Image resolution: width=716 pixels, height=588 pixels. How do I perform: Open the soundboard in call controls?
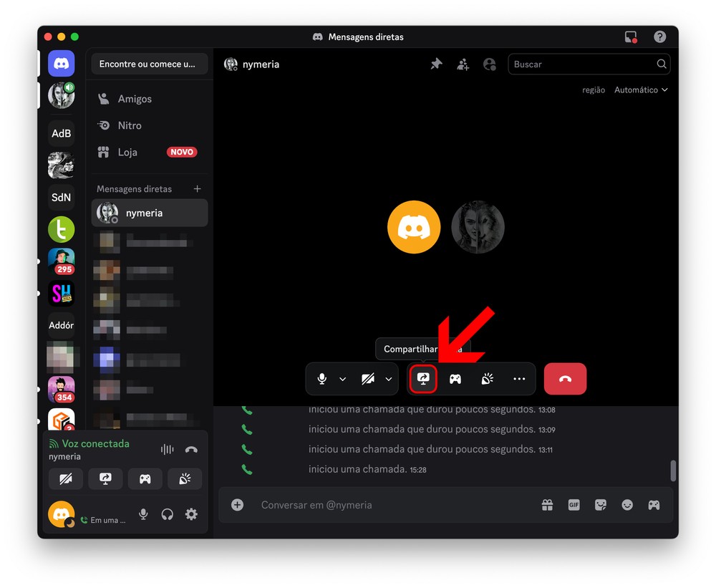point(487,379)
